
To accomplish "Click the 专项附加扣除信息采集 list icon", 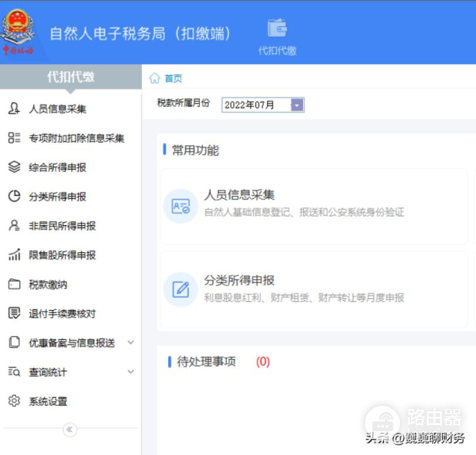I will [x=14, y=138].
